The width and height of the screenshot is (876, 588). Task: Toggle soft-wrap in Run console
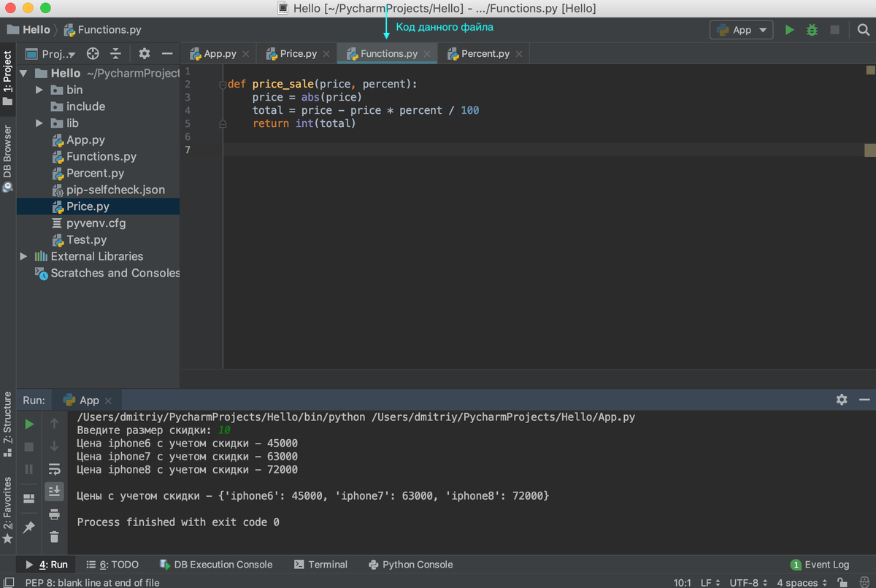(x=54, y=469)
